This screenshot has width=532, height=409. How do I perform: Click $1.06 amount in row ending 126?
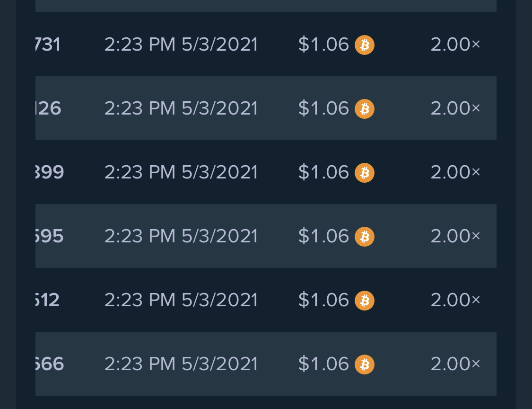click(323, 108)
